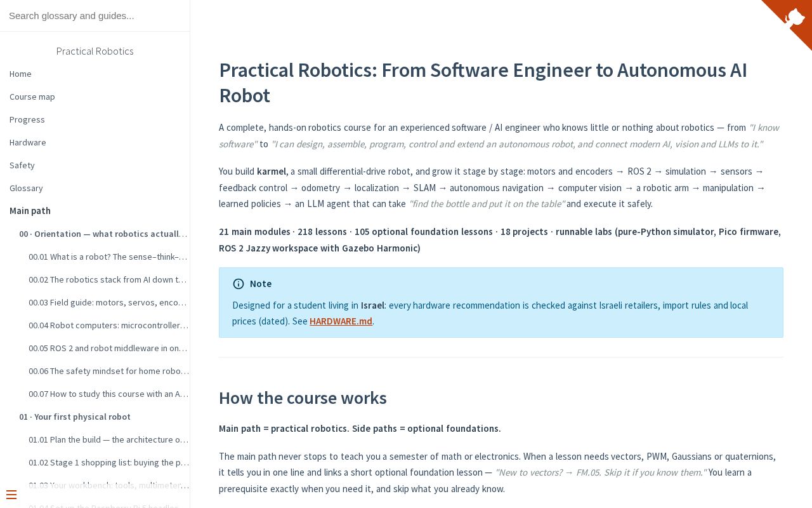Open lesson 01.01 Plan the build

point(108,439)
